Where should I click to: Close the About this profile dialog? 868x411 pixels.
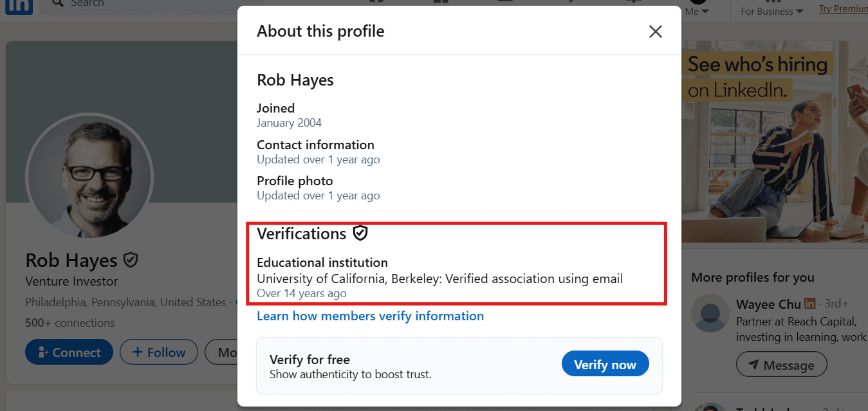[x=655, y=31]
